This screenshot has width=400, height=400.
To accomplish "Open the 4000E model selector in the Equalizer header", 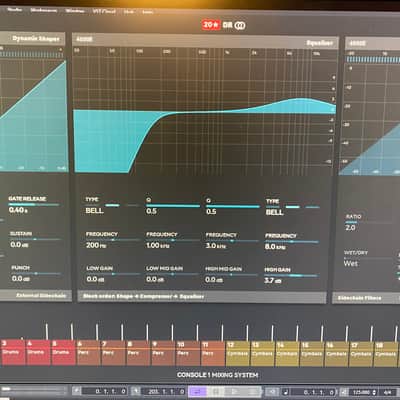I will pos(84,39).
